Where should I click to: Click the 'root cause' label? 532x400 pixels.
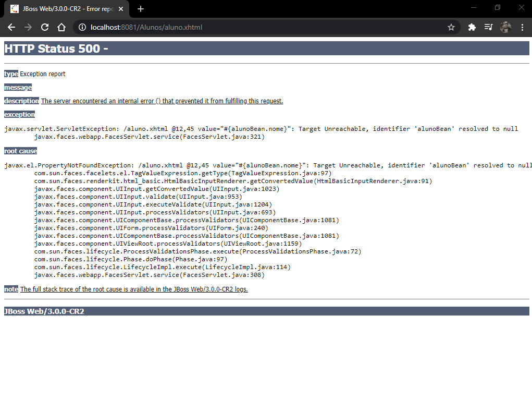click(20, 151)
